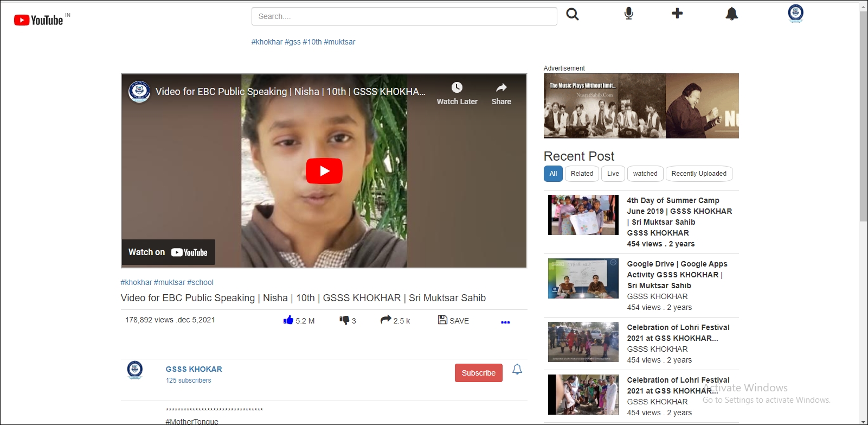Play the video with red play button
This screenshot has width=868, height=425.
point(324,171)
